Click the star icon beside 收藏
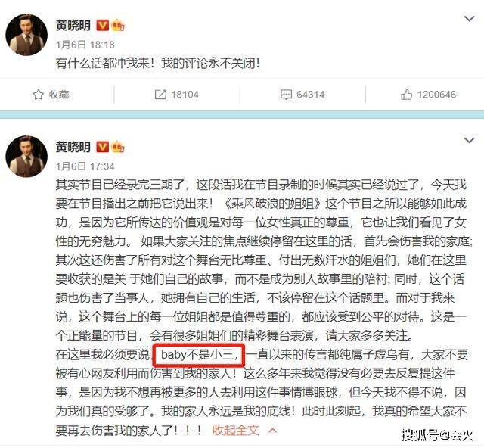 [38, 95]
